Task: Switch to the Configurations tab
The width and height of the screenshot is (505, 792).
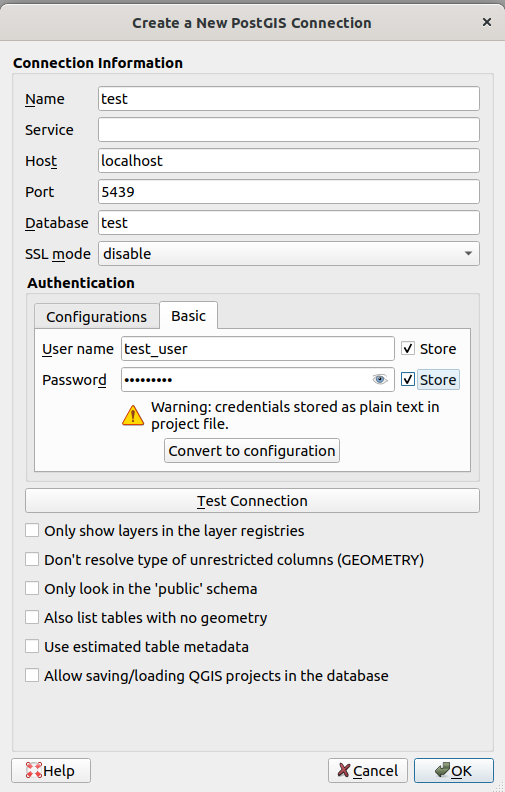Action: [96, 317]
